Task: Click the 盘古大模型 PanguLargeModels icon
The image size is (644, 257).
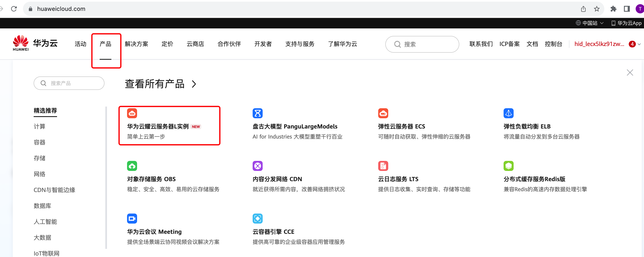Action: point(257,113)
